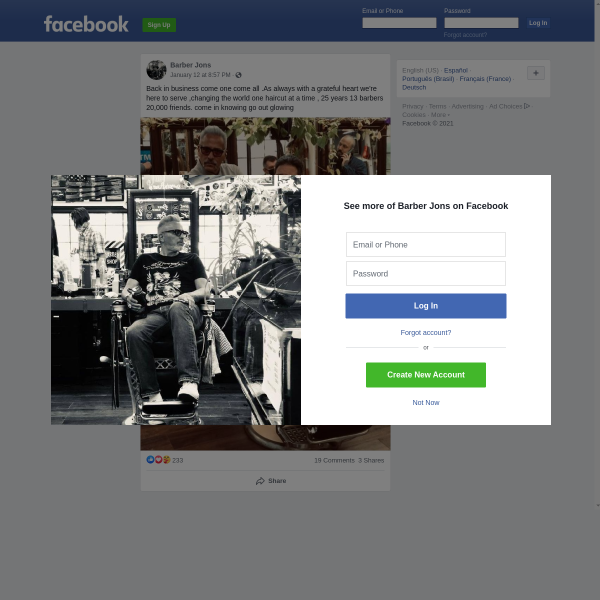
Task: Open Barber Jons profile picture
Action: pos(156,70)
